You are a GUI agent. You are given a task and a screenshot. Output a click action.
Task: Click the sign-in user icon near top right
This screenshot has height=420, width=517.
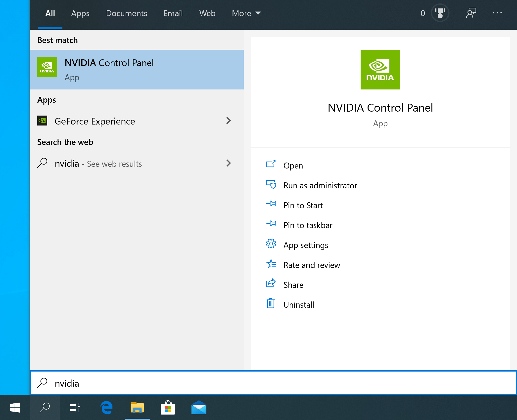(x=440, y=13)
